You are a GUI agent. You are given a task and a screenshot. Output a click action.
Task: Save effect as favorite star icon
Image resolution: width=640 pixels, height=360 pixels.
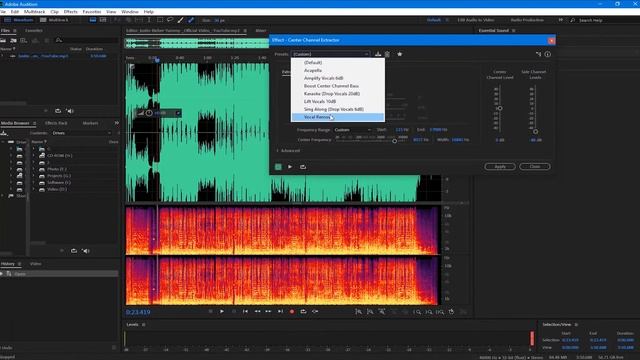coord(400,54)
